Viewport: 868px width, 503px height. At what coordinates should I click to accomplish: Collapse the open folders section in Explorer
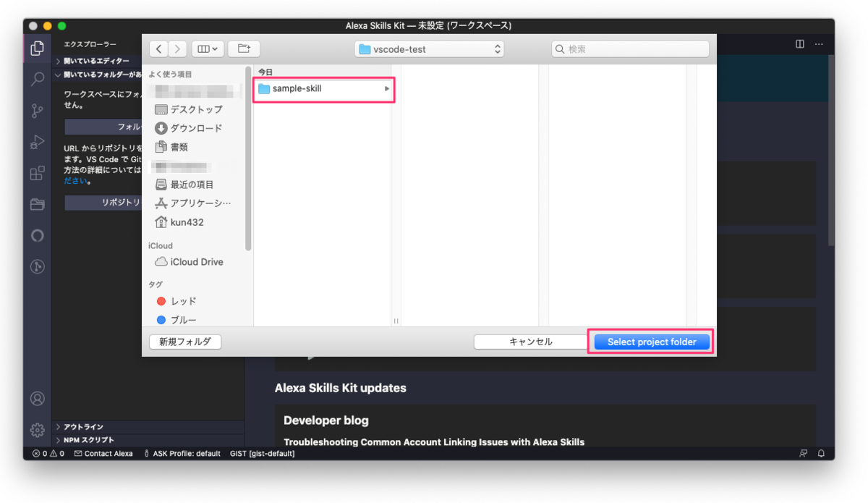click(99, 75)
